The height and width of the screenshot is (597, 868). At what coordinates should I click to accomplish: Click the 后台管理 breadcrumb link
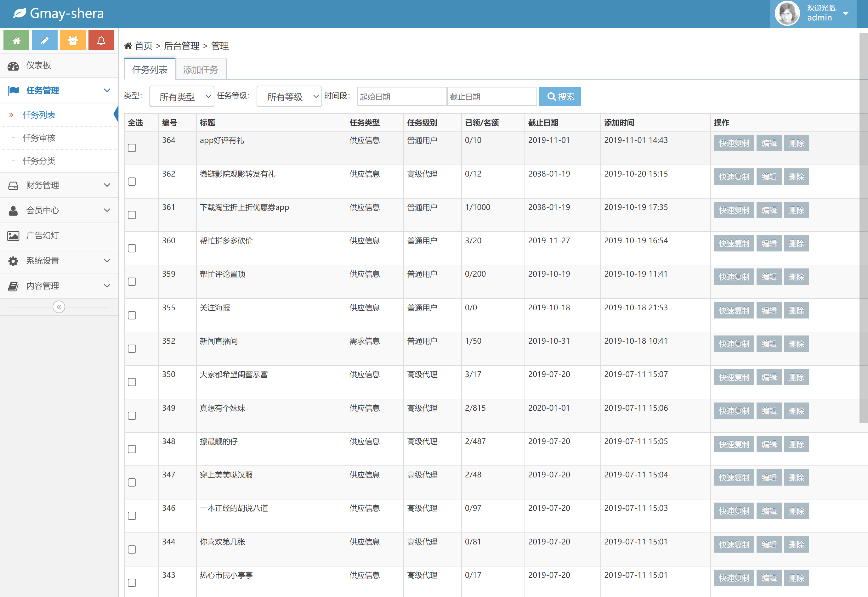click(181, 46)
